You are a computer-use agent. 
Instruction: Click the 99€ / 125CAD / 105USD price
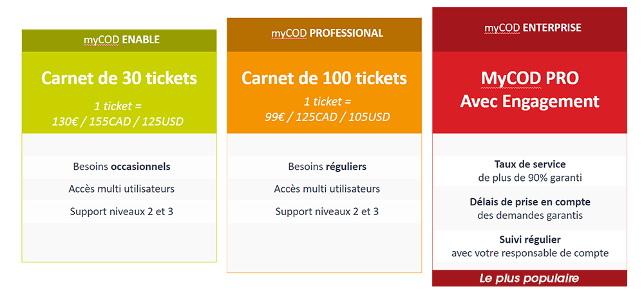pyautogui.click(x=327, y=117)
